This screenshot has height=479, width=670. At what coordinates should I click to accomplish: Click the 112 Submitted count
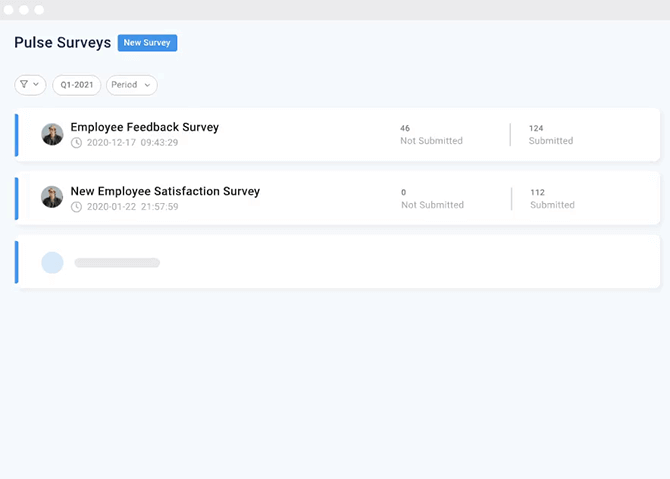[552, 199]
